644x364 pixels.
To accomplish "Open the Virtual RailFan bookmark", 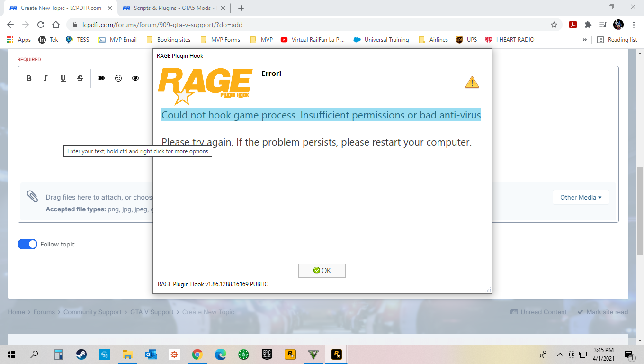I will [x=313, y=40].
